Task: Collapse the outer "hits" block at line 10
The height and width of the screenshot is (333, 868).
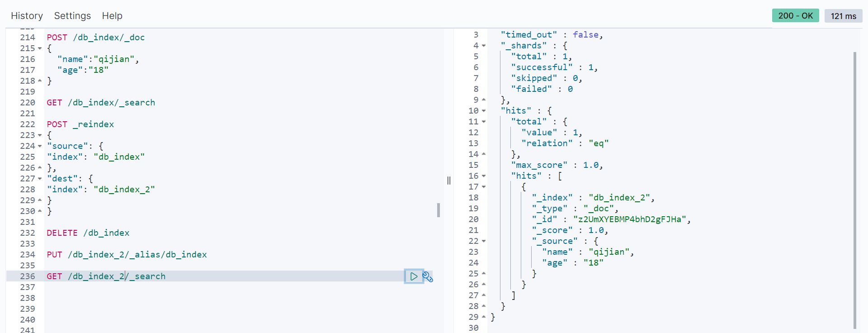Action: point(484,111)
